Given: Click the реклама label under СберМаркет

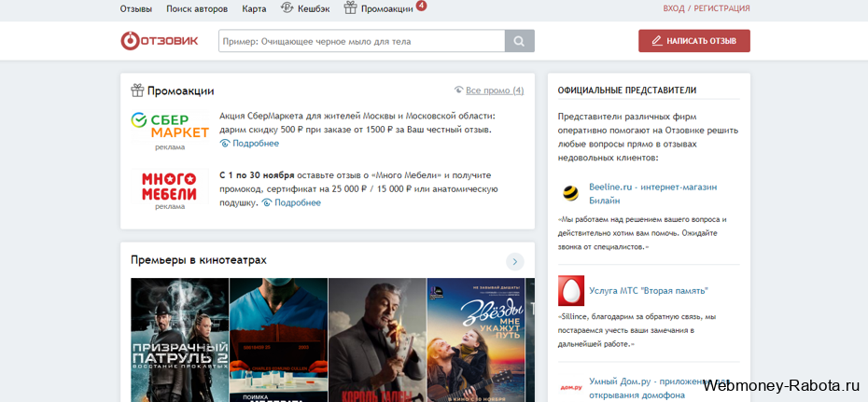Looking at the screenshot, I should 170,147.
